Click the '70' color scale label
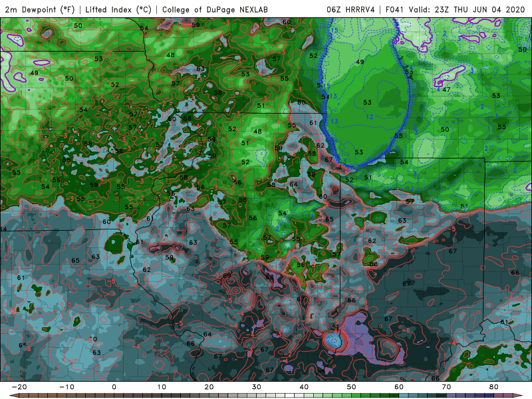Image resolution: width=532 pixels, height=399 pixels. click(x=446, y=387)
